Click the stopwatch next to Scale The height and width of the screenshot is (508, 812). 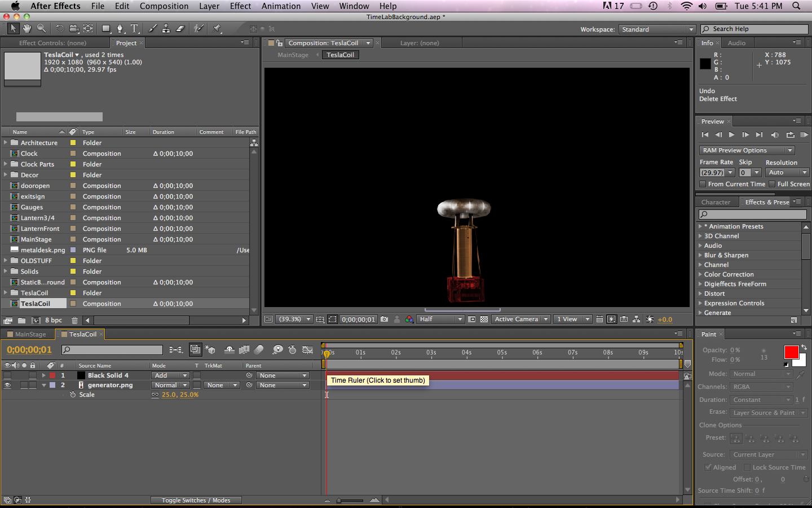pyautogui.click(x=73, y=395)
